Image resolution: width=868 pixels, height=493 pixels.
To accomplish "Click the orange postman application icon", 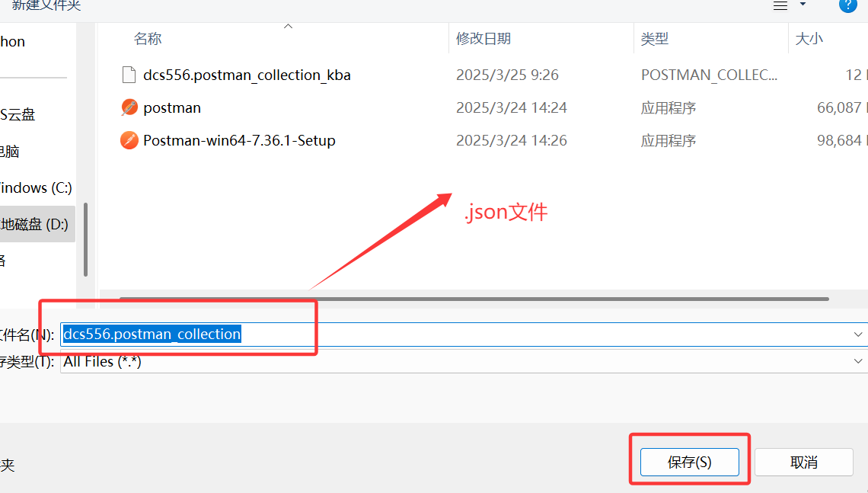I will (x=129, y=107).
